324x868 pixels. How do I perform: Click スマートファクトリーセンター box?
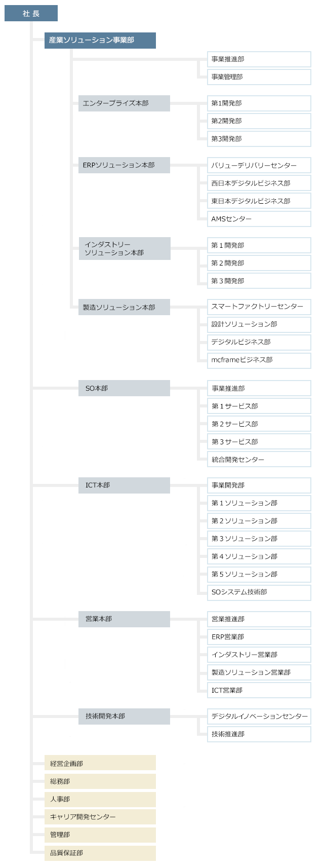pyautogui.click(x=259, y=307)
